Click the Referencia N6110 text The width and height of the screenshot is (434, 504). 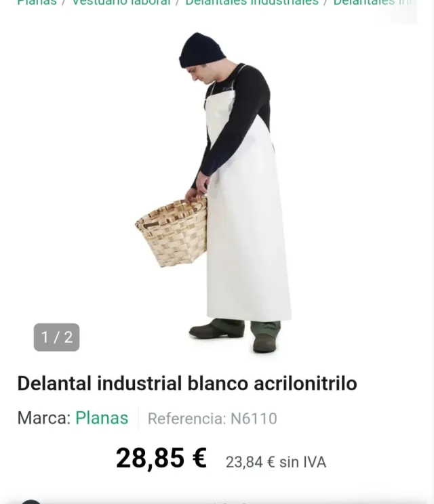pyautogui.click(x=212, y=419)
